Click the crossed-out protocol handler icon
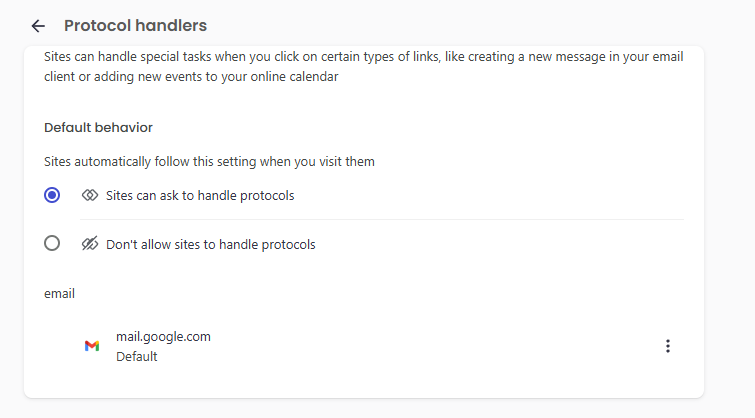The width and height of the screenshot is (755, 418). click(x=90, y=244)
